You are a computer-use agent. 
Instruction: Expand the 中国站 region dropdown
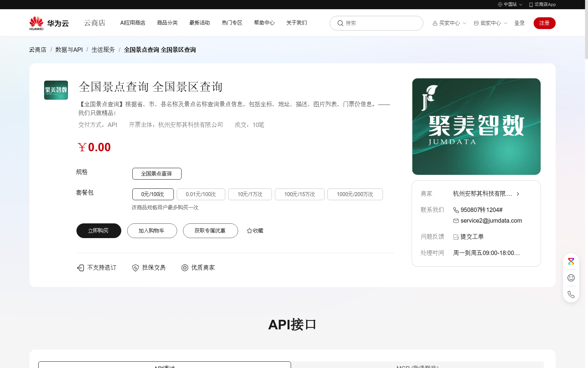click(x=510, y=4)
